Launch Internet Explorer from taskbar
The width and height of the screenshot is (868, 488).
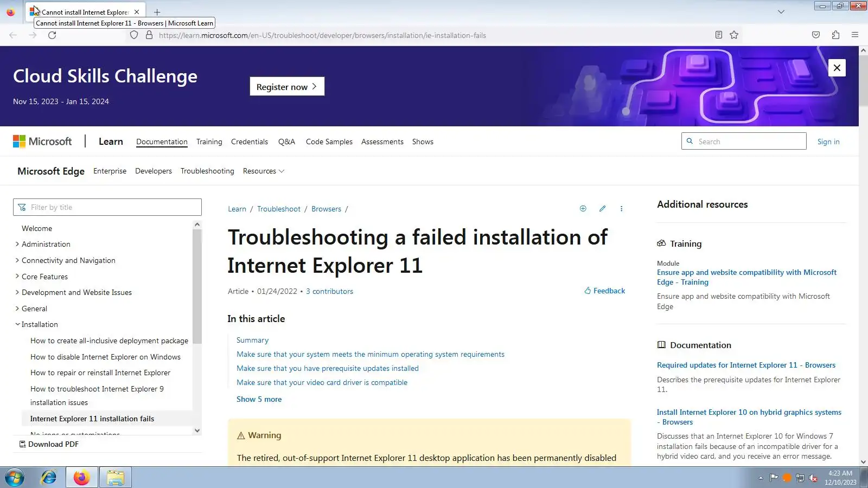point(49,478)
